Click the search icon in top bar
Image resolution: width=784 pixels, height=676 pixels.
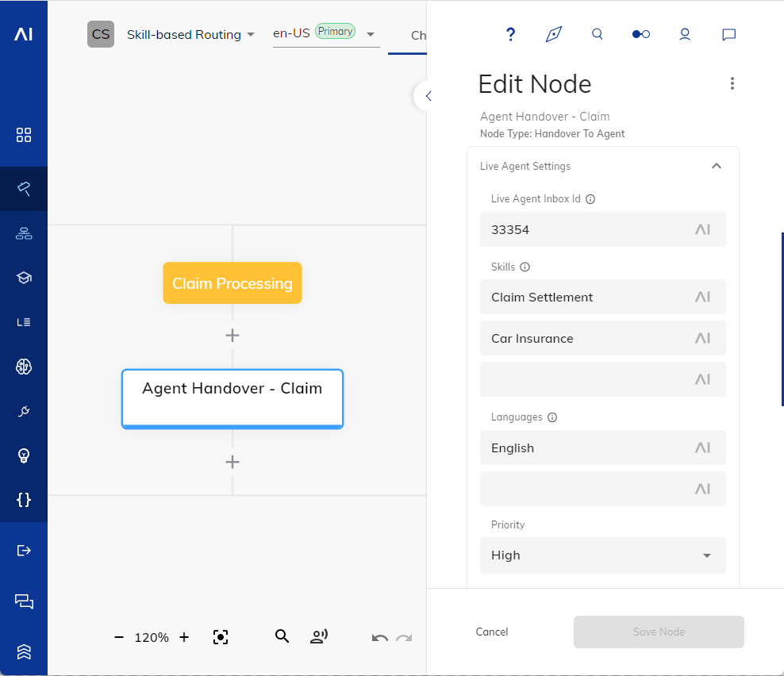click(598, 34)
